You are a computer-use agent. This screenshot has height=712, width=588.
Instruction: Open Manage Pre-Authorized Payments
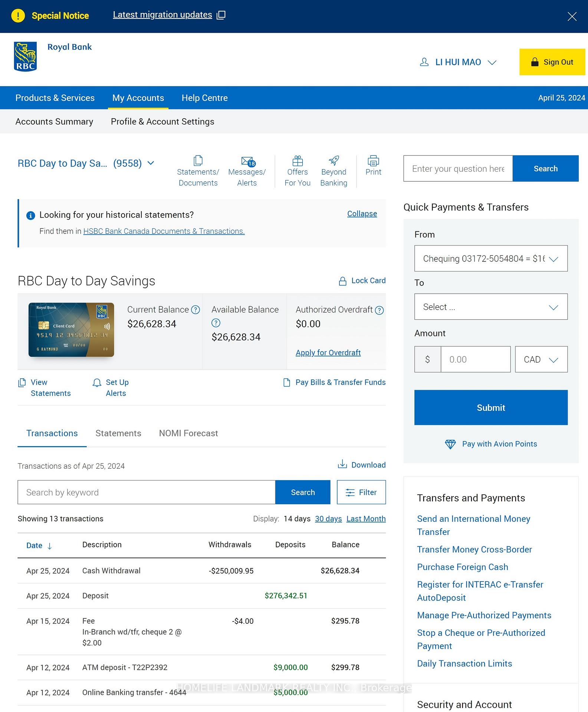pyautogui.click(x=484, y=615)
